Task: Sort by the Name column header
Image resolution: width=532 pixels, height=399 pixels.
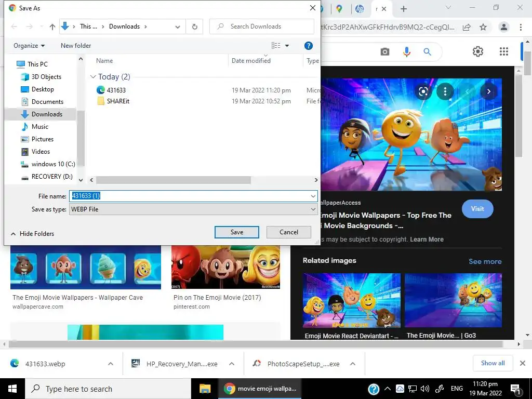Action: coord(104,61)
